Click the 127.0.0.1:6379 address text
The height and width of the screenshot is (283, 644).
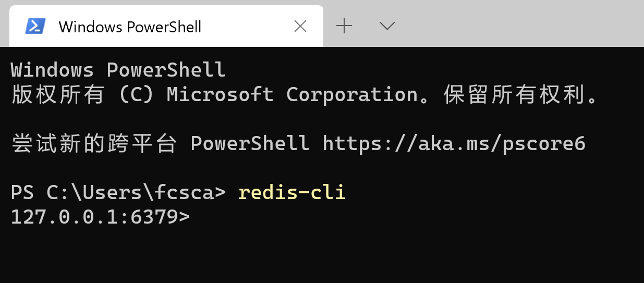coord(94,217)
